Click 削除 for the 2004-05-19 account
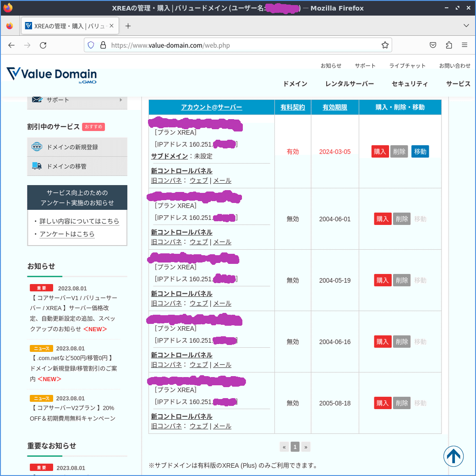Image resolution: width=476 pixels, height=476 pixels. 402,280
